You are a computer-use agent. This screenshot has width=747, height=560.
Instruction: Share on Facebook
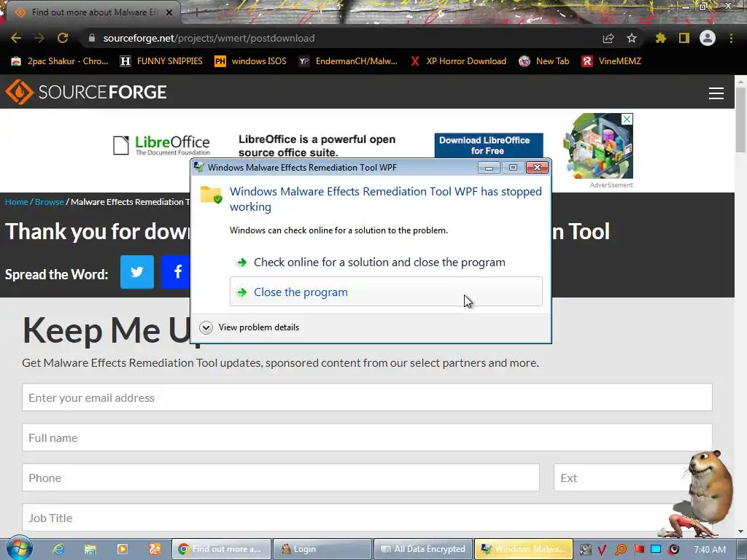176,272
